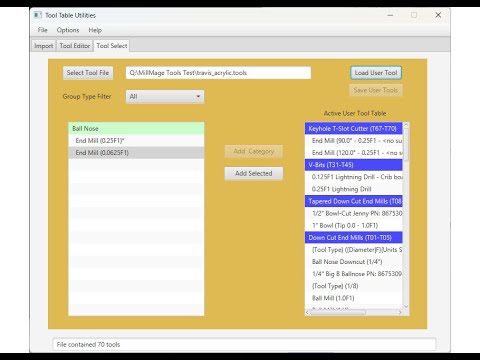Select Tapered Down Cut End Mills header
The image size is (480, 360).
point(354,201)
